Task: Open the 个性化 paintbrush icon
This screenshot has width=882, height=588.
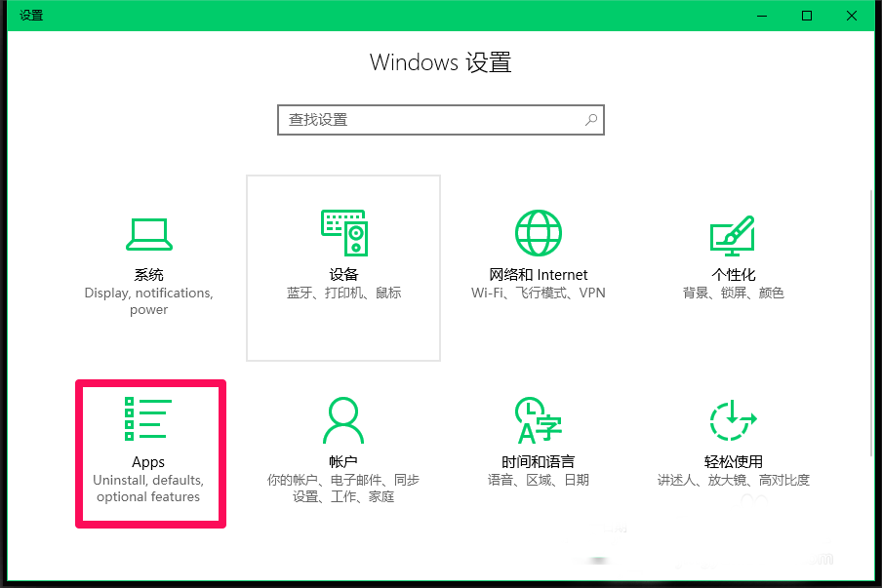Action: [733, 236]
